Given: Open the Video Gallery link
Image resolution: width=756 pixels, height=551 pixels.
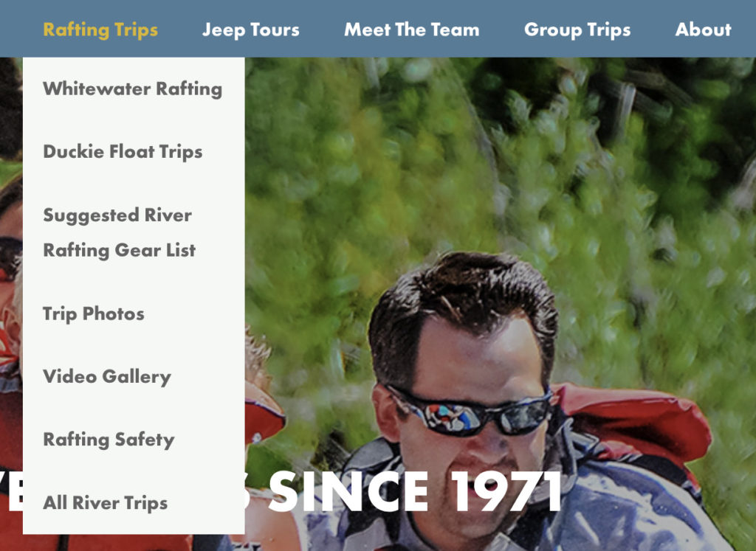Looking at the screenshot, I should (x=107, y=377).
